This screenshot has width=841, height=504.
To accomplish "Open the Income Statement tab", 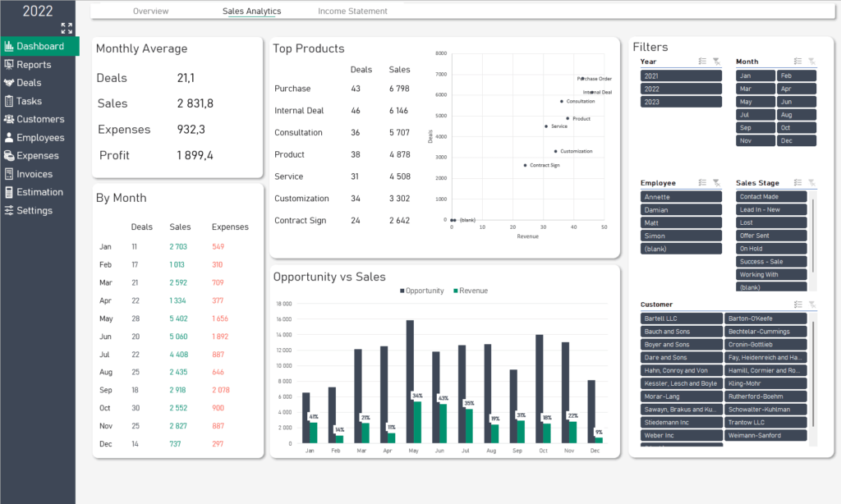I will click(352, 11).
